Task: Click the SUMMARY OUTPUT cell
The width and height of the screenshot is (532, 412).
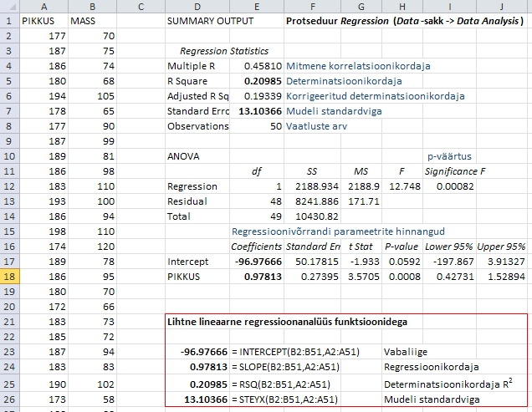Action: (x=201, y=20)
